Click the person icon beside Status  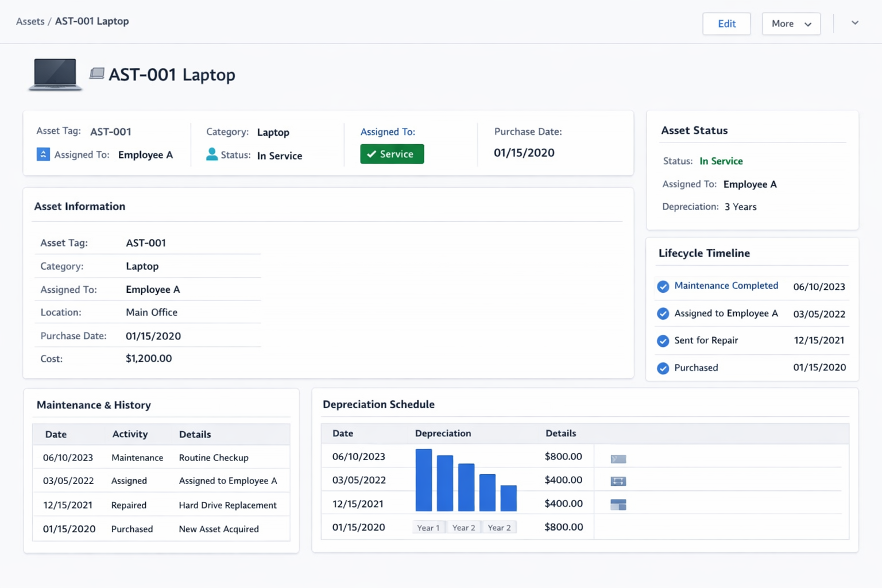pos(212,154)
